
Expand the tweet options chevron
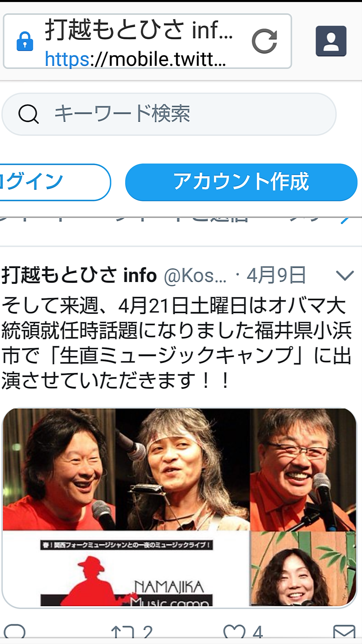click(345, 276)
